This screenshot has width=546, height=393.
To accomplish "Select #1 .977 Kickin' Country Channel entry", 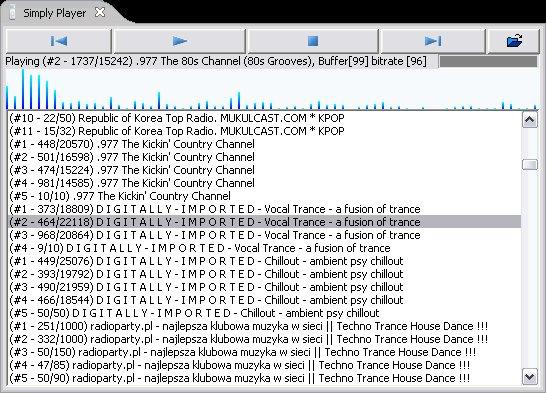I will pos(264,144).
